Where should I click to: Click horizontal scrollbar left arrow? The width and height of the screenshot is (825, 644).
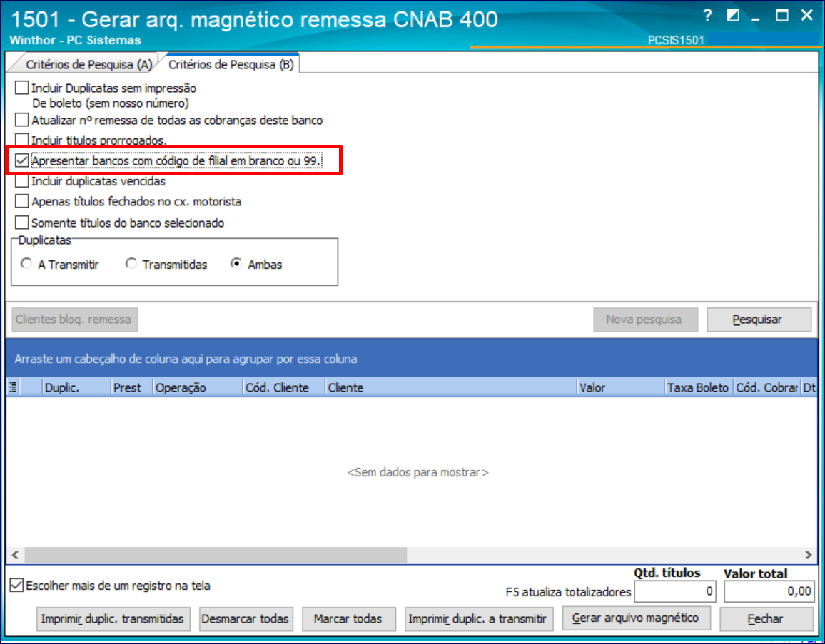pos(15,555)
